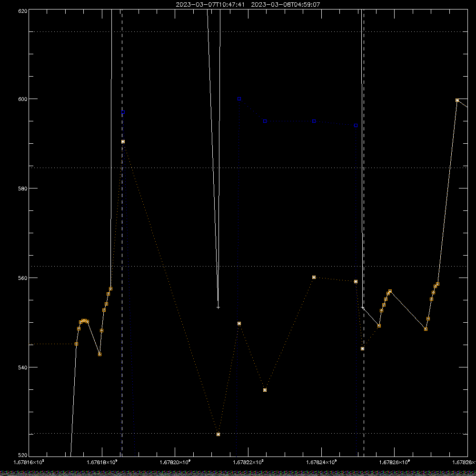Viewport: 476px width, 476px height.
Task: Click the y-axis label 520
Action: 23,455
